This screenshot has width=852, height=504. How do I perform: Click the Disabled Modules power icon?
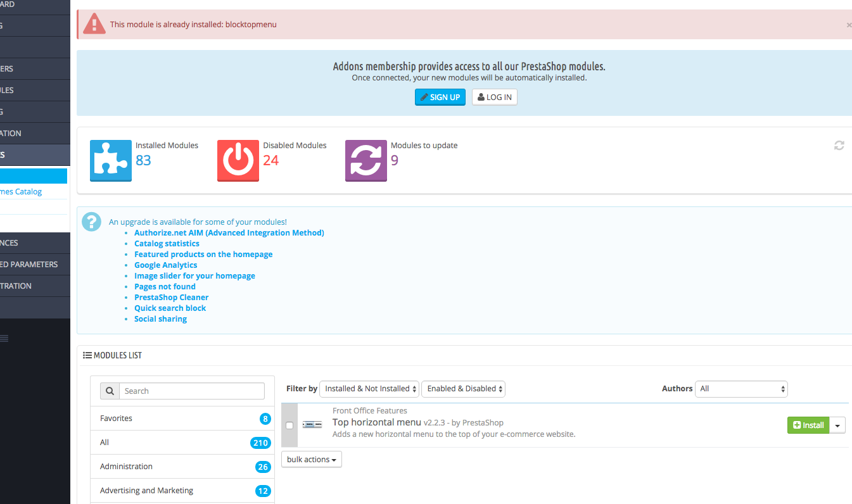tap(238, 160)
